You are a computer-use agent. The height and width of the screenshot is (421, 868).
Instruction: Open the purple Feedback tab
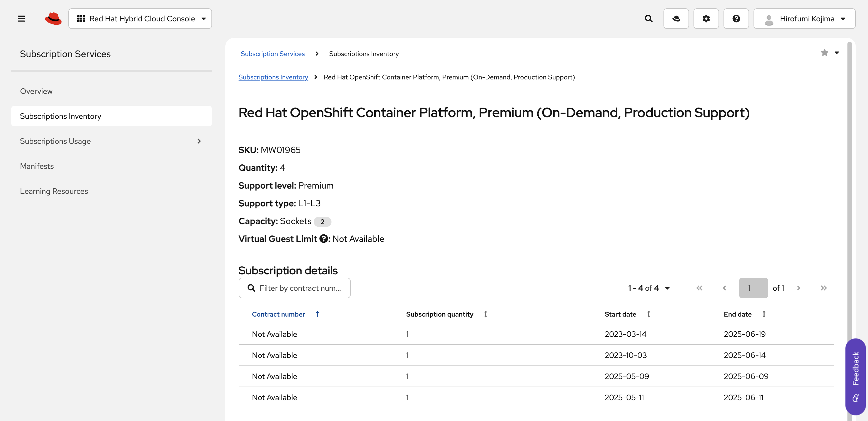coord(855,377)
